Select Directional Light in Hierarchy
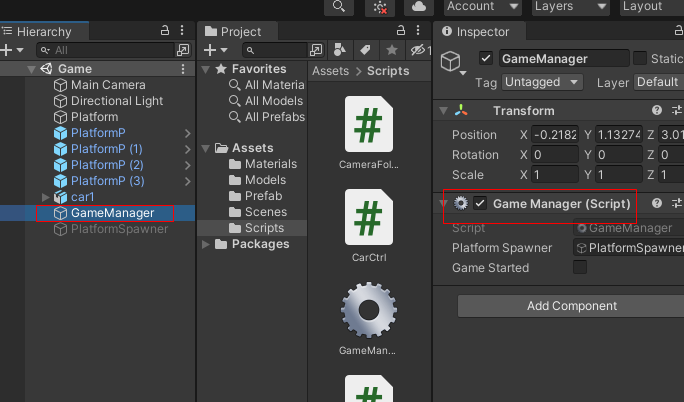684x402 pixels. [117, 101]
